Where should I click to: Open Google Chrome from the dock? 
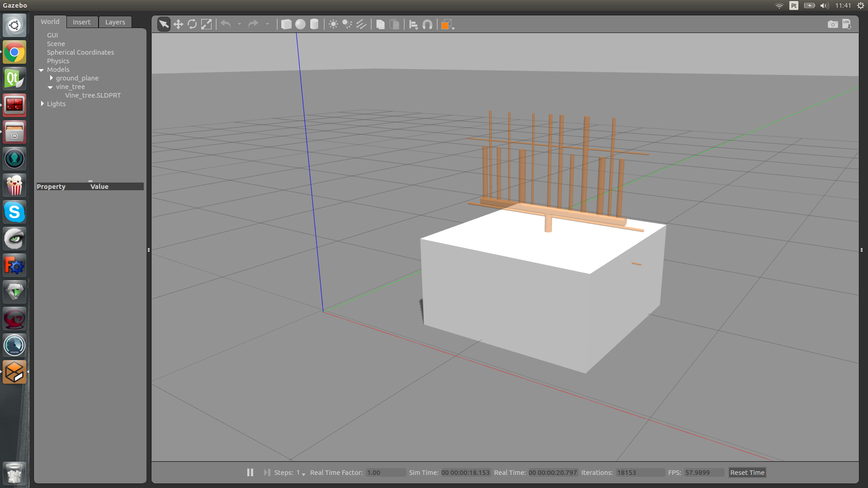click(x=14, y=52)
